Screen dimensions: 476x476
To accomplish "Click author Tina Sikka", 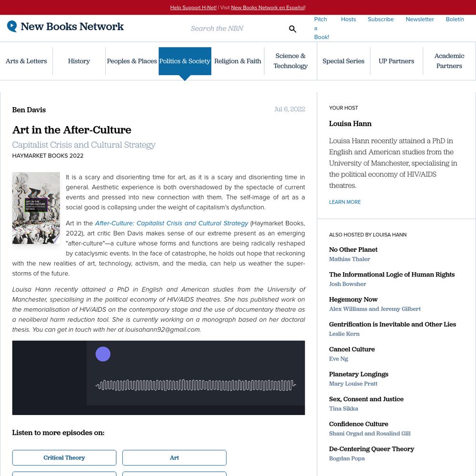I will (x=344, y=408).
